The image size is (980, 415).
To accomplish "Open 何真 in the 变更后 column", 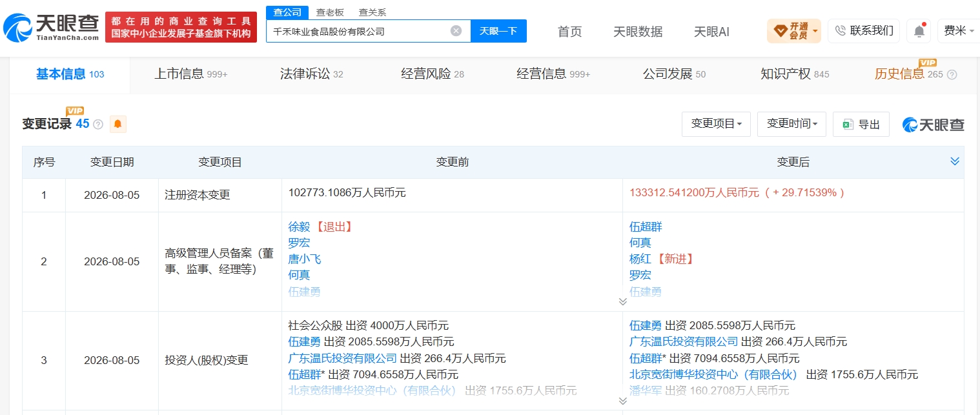I will pyautogui.click(x=640, y=243).
